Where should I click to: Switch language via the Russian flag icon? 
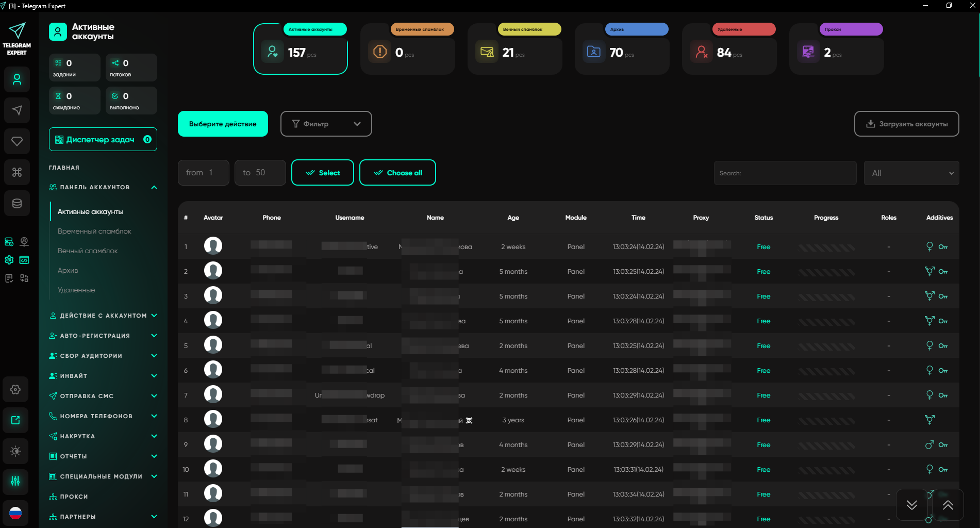[x=15, y=513]
